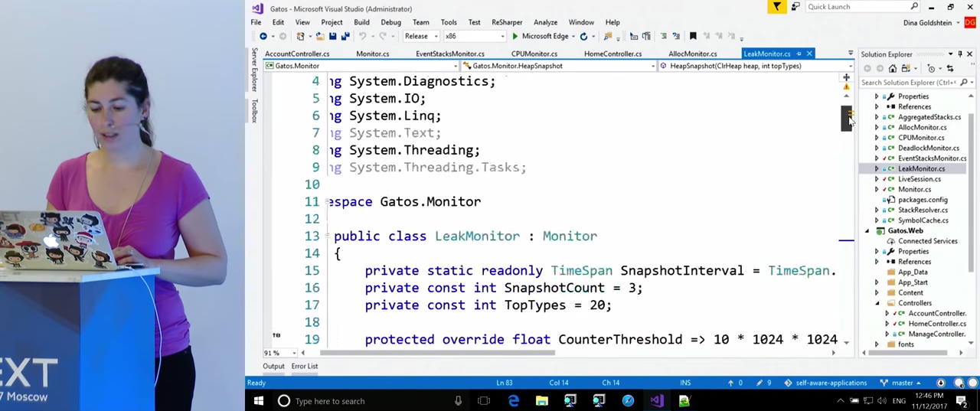Open the Visual Studio taskbar icon
980x411 pixels.
[x=656, y=400]
